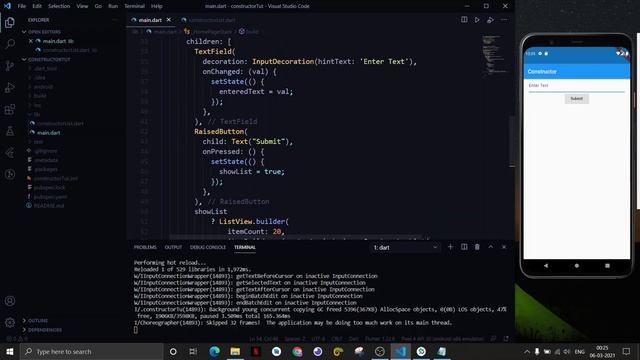
Task: Open Microsoft Edge from taskbar
Action: [x=214, y=351]
